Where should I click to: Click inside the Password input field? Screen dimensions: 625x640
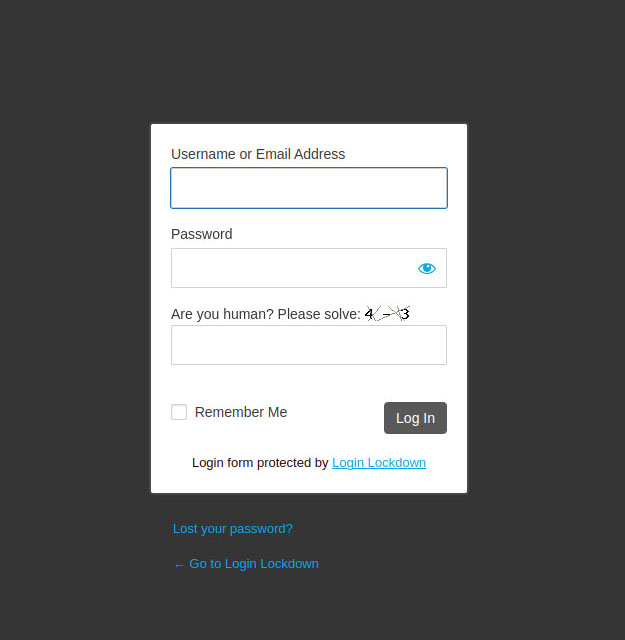click(x=290, y=268)
